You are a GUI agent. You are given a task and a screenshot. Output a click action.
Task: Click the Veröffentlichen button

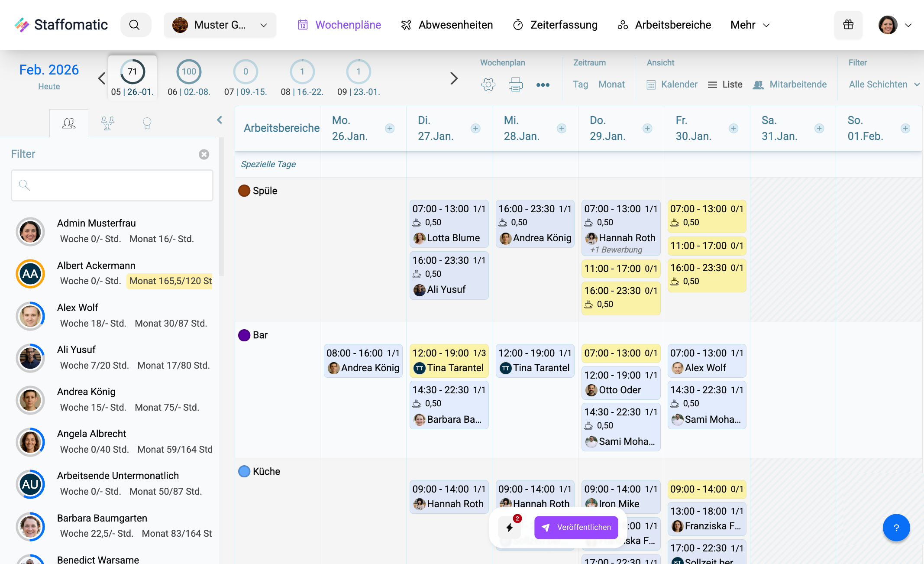[x=576, y=527]
